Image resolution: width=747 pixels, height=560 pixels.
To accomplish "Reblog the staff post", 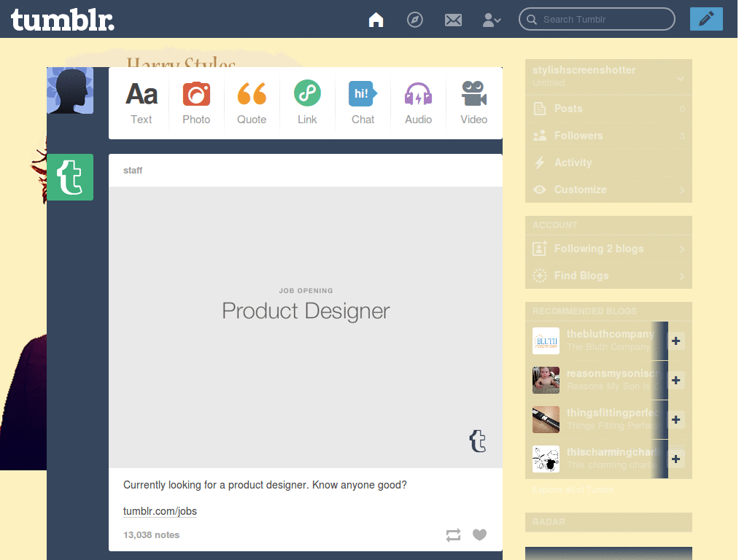I will click(453, 534).
